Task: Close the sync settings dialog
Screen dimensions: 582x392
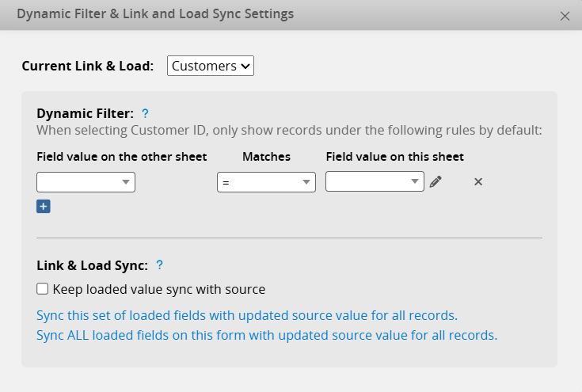Action: 565,16
